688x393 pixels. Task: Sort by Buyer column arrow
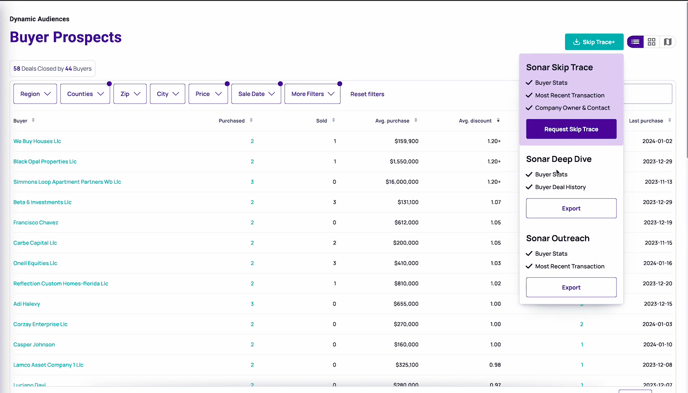(33, 120)
